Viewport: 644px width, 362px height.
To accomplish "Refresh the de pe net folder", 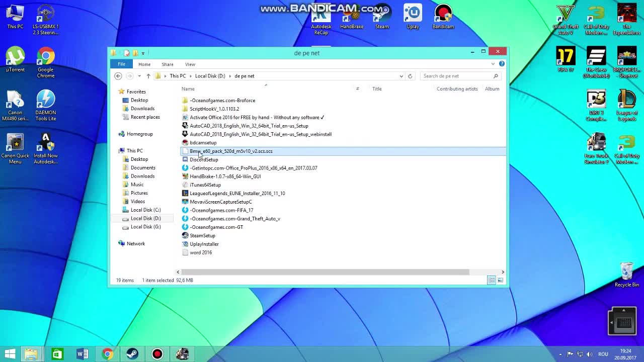I will coord(410,76).
